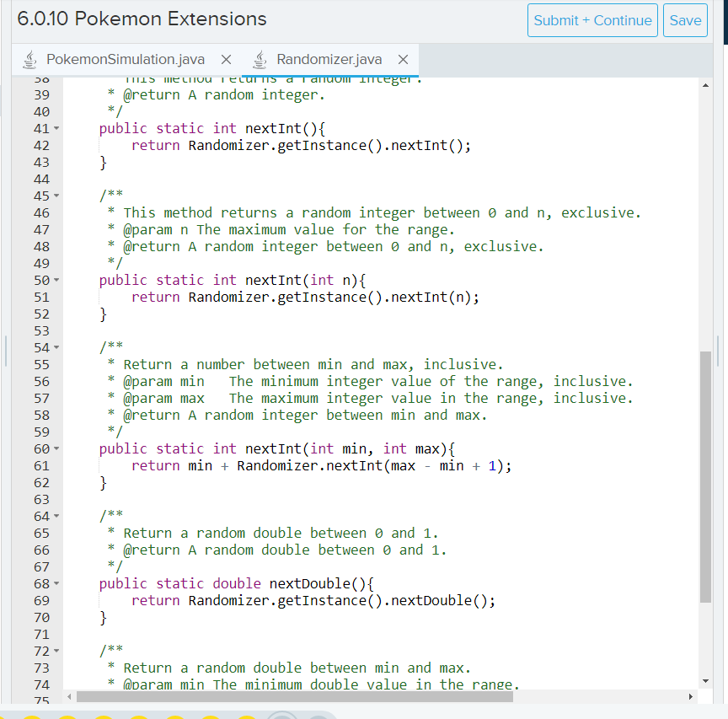728x719 pixels.
Task: Collapse the nextInt() method at line 41
Action: point(56,128)
